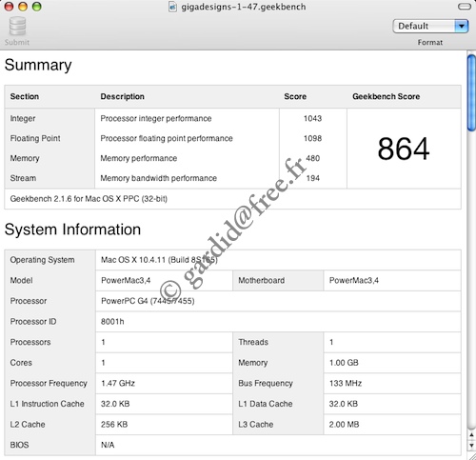Viewport: 476px width, 460px height.
Task: Click the window title gigadesigns-1-47.geekbench
Action: (x=244, y=7)
